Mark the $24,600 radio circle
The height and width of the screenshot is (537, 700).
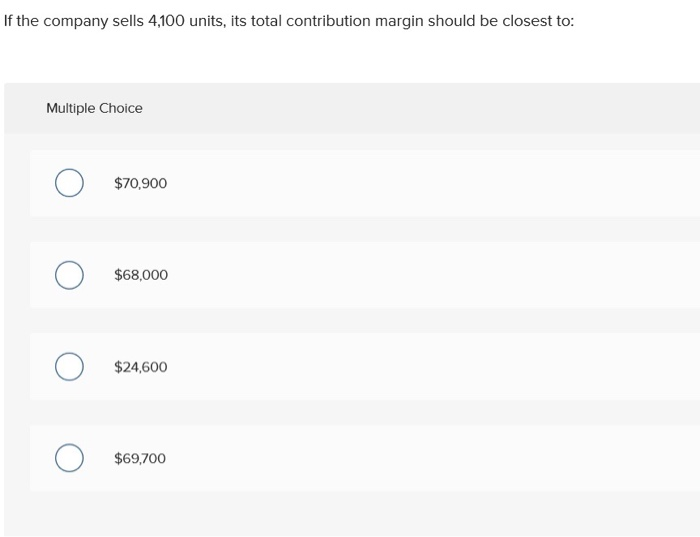click(69, 366)
